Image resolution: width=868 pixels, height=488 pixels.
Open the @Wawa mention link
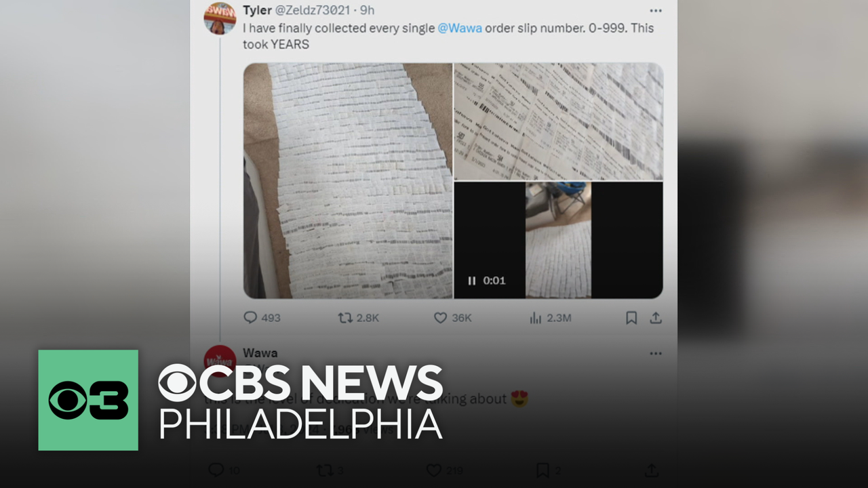pos(460,28)
